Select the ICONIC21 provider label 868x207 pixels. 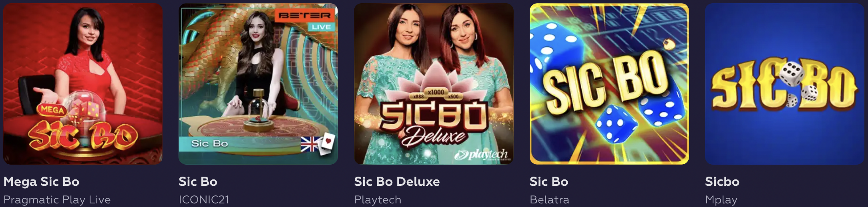coord(204,199)
